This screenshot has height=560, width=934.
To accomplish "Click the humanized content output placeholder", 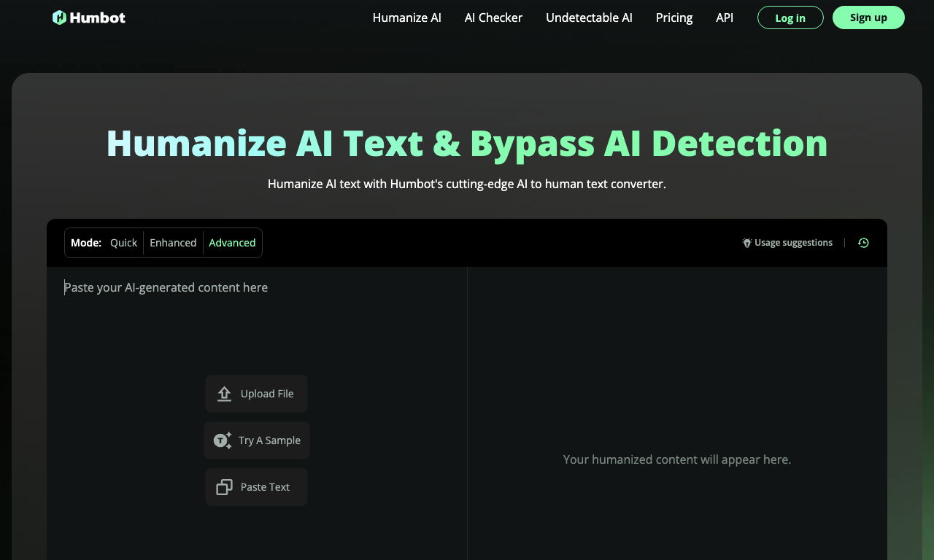I will pos(677,459).
